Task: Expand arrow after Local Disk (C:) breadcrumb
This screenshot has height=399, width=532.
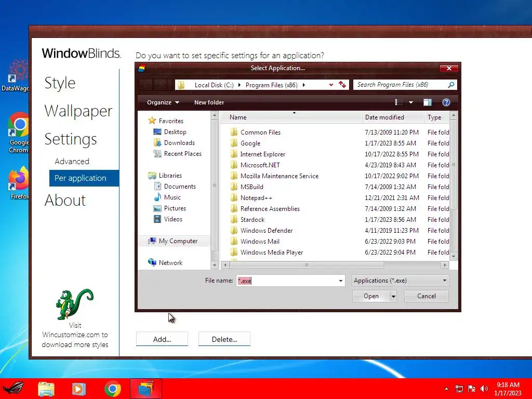Action: (x=239, y=85)
